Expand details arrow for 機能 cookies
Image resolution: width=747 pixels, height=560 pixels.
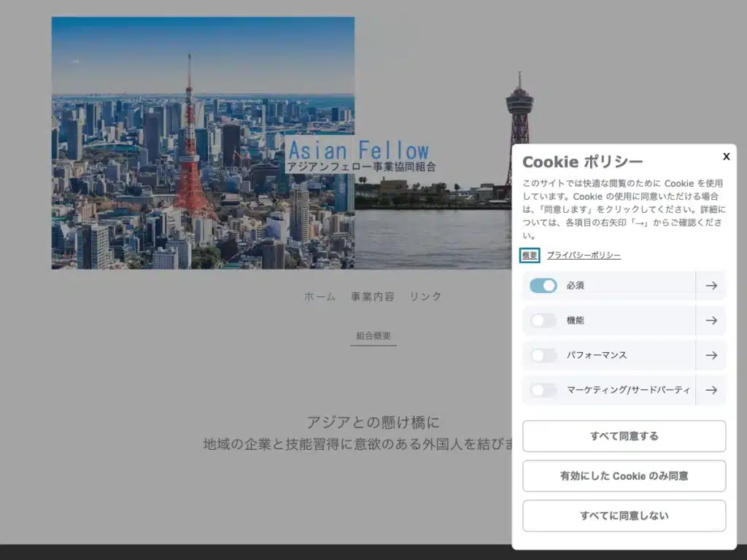tap(711, 321)
